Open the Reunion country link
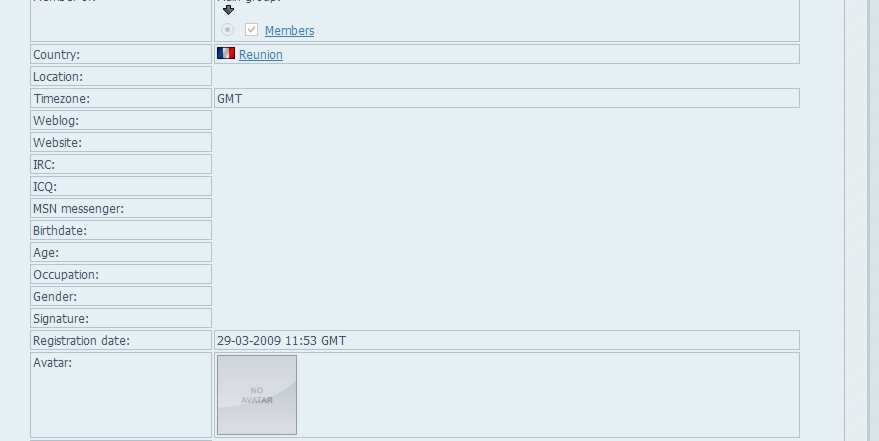879x441 pixels. coord(261,54)
